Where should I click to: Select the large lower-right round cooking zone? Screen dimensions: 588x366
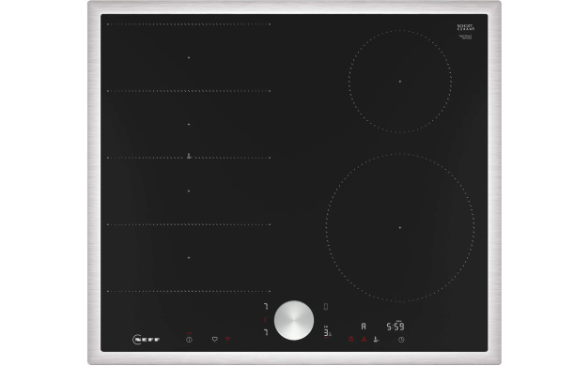click(x=400, y=227)
